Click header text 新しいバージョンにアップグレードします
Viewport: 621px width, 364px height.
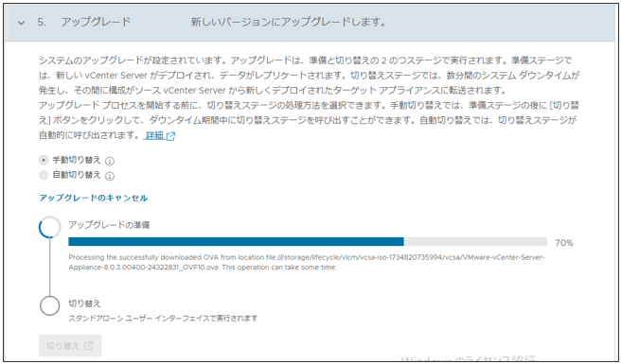coord(289,22)
